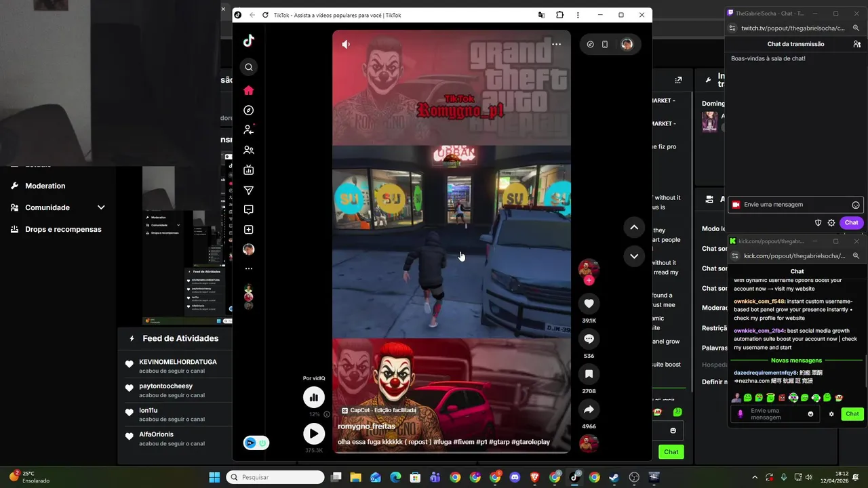
Task: Open the Twitch chat community users icon
Action: point(856,44)
